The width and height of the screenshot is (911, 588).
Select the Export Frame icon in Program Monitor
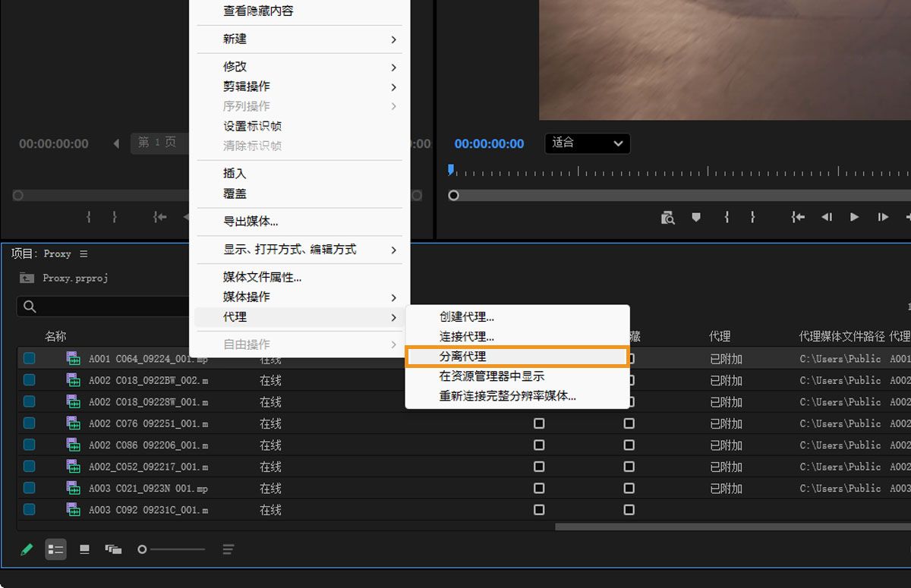[x=668, y=218]
